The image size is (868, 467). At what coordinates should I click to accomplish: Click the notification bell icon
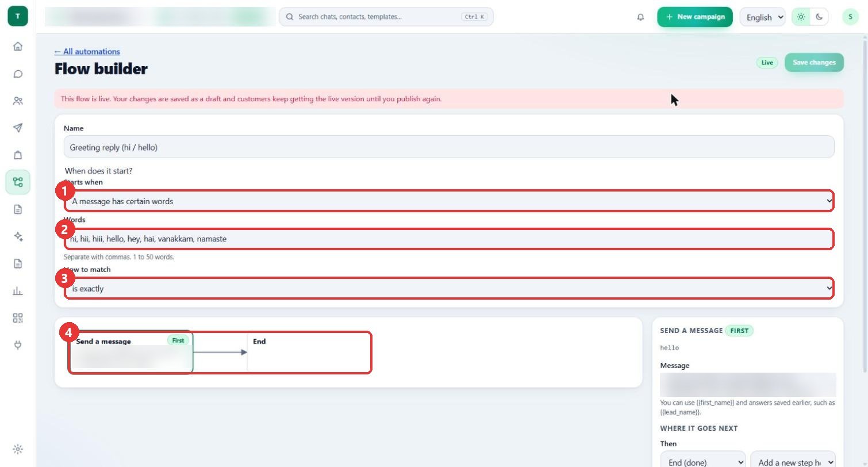(640, 17)
